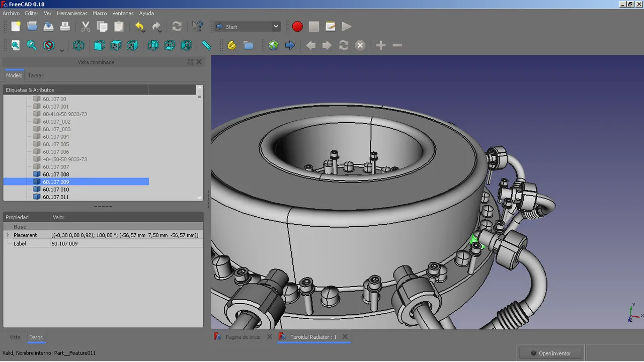Set right view cube icon
This screenshot has height=362, width=644.
point(132,45)
